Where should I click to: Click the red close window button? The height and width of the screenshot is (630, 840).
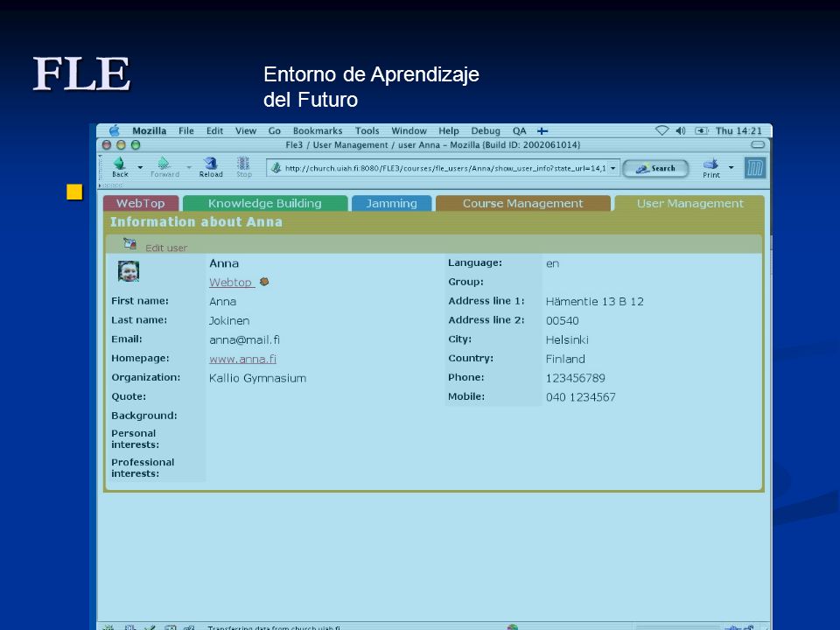107,144
